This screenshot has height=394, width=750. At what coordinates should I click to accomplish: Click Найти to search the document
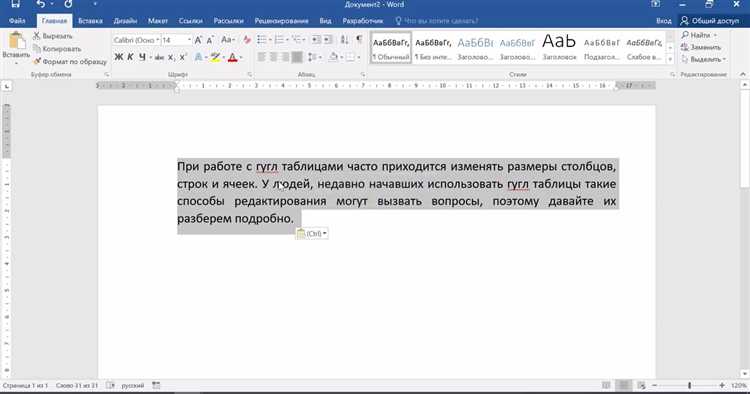(x=699, y=35)
